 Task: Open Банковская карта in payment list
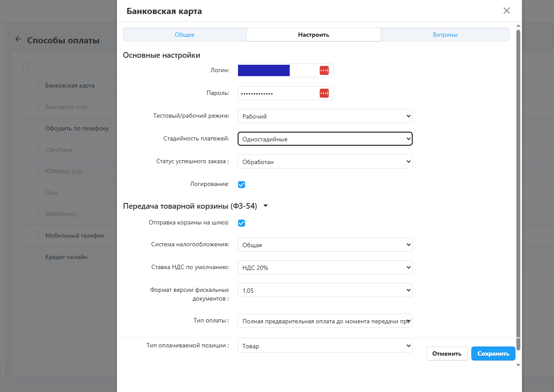click(x=70, y=85)
